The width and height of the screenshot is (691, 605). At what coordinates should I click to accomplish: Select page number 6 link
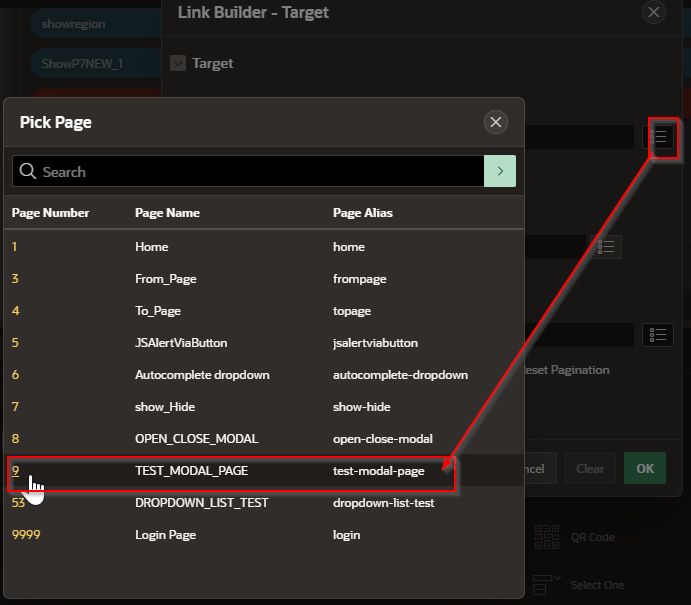pyautogui.click(x=15, y=375)
